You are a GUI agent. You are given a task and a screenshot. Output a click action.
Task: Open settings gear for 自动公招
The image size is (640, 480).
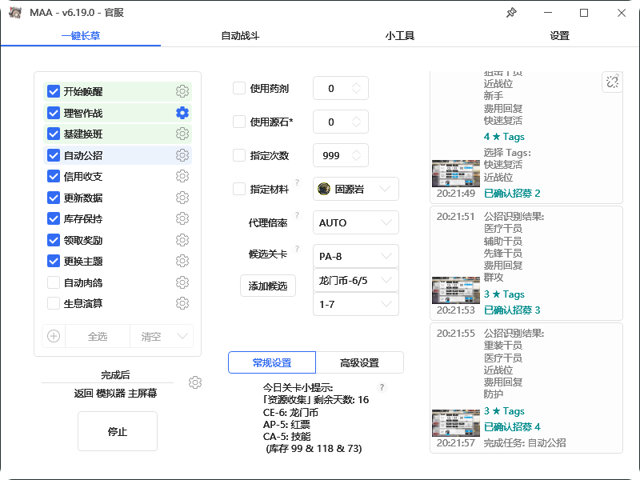[182, 155]
